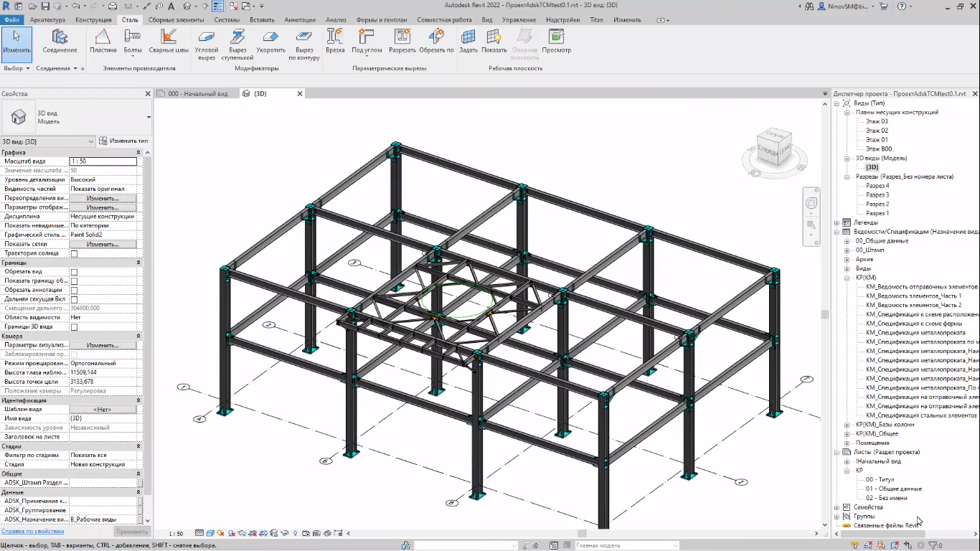Click the visual style icon in view bar
This screenshot has height=551, width=980.
[x=209, y=534]
